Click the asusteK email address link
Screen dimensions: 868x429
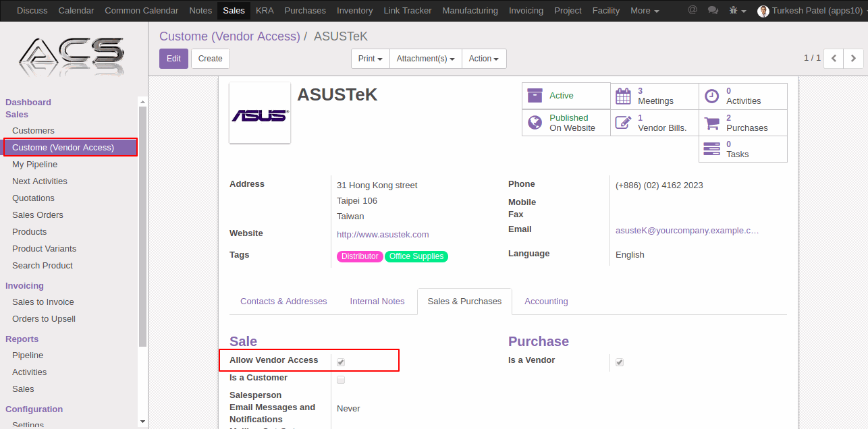tap(687, 231)
